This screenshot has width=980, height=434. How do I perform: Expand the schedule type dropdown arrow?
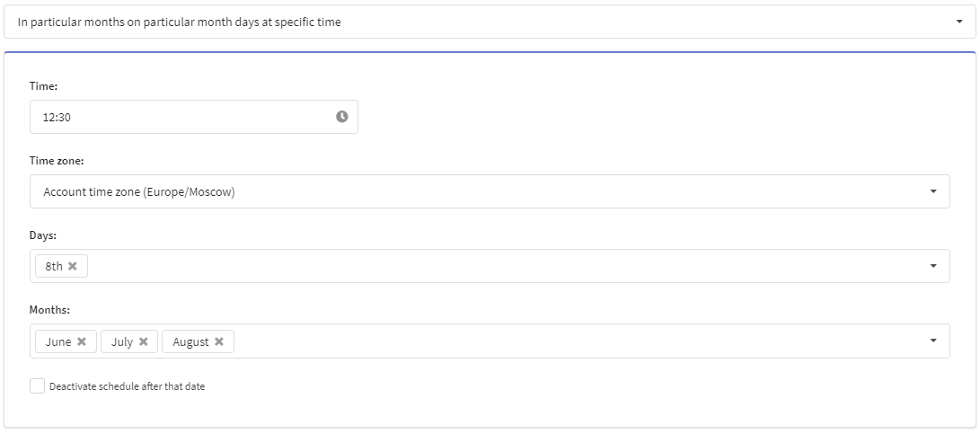(959, 22)
